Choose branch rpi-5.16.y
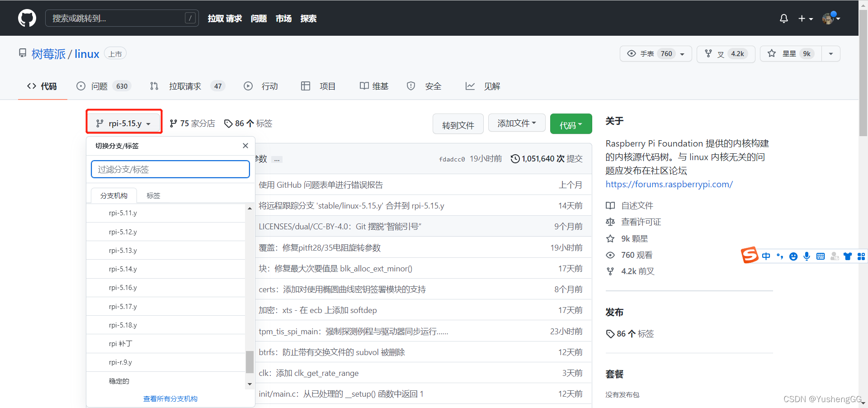This screenshot has width=868, height=408. [165, 288]
